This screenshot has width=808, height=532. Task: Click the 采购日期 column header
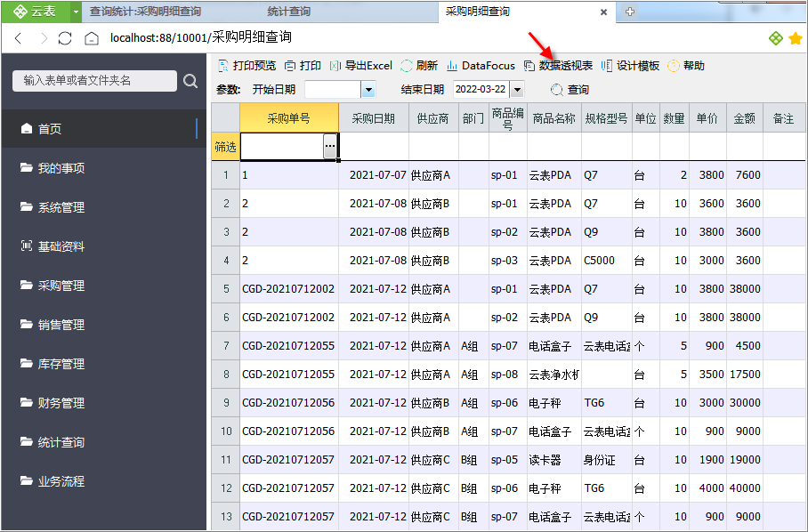coord(374,118)
